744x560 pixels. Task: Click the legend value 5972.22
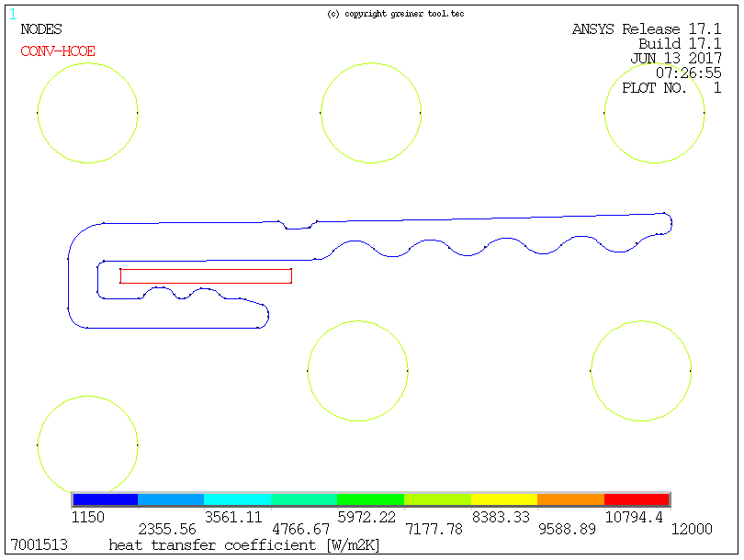[366, 517]
